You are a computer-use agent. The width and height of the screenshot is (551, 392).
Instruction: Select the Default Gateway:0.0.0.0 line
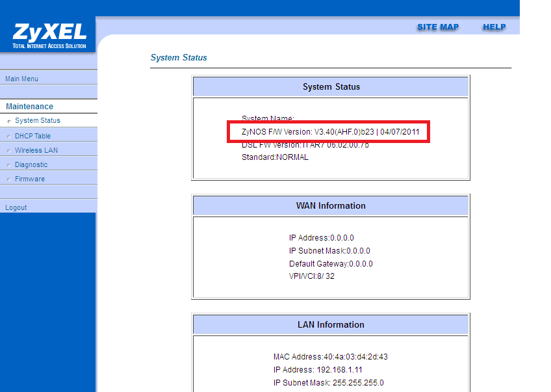pos(331,264)
